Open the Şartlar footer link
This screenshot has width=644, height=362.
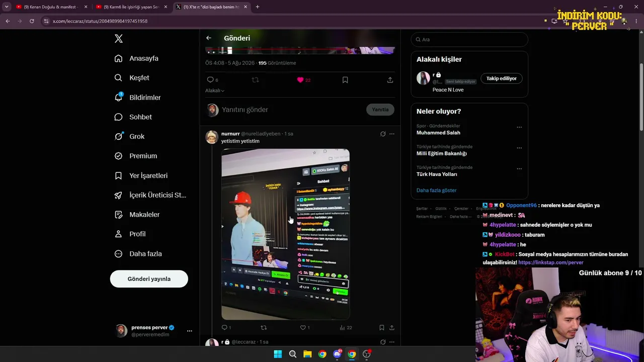click(422, 209)
